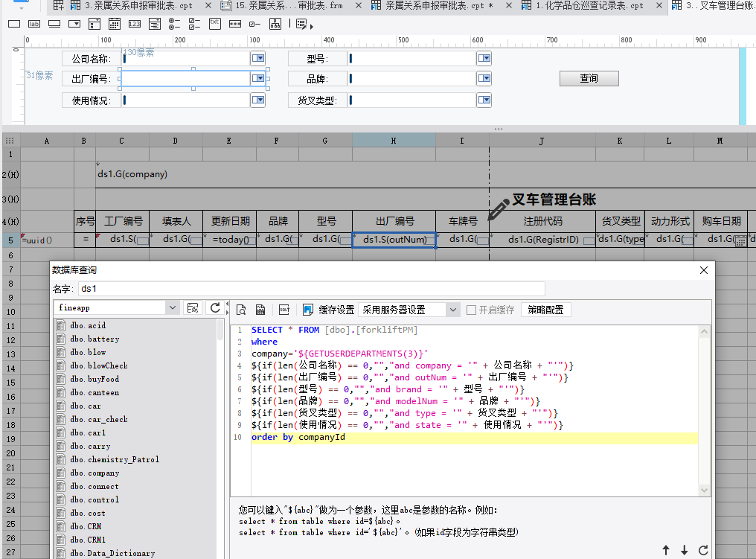The height and width of the screenshot is (559, 756).
Task: Select the checkbox group widget icon
Action: point(194,24)
